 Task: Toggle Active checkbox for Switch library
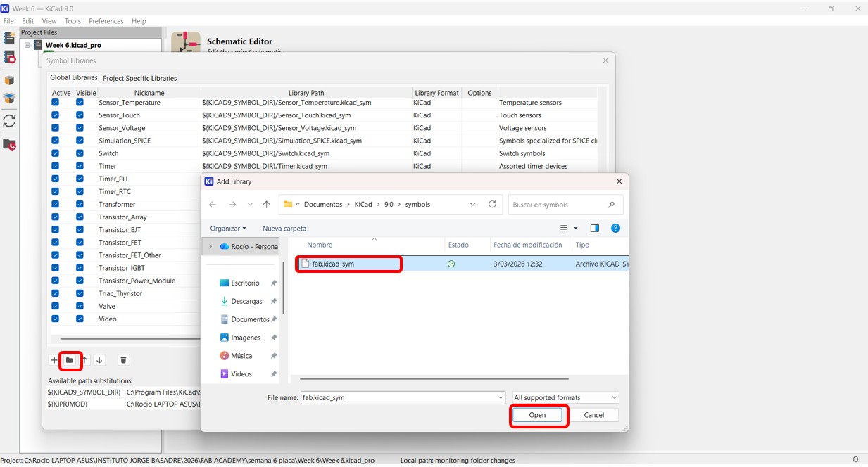55,153
